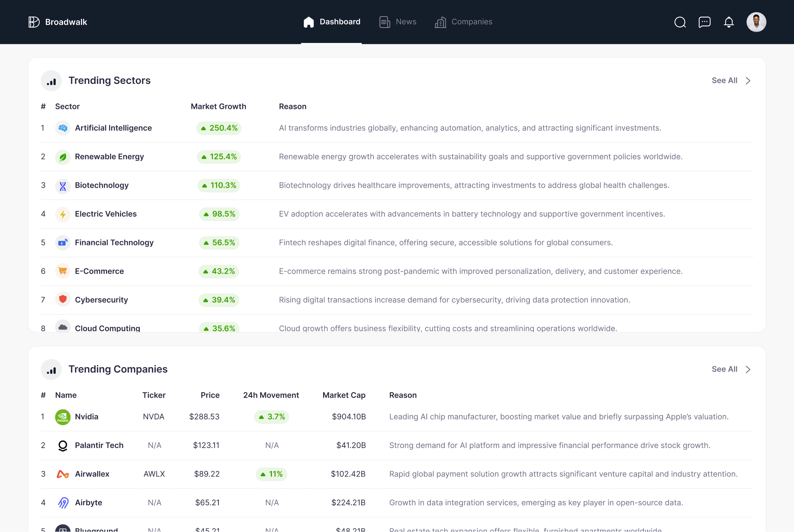Screen dimensions: 794x532
Task: Click the NVDA ticker cell
Action: tap(154, 416)
